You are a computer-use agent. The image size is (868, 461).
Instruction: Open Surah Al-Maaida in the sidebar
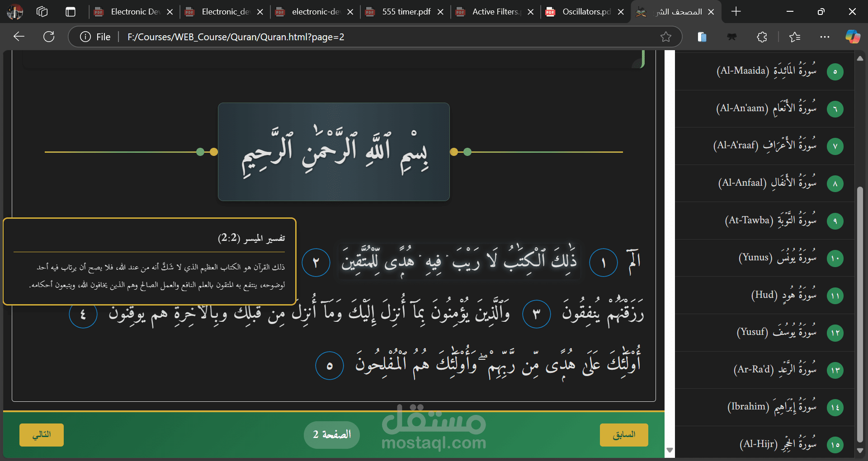[x=765, y=71]
